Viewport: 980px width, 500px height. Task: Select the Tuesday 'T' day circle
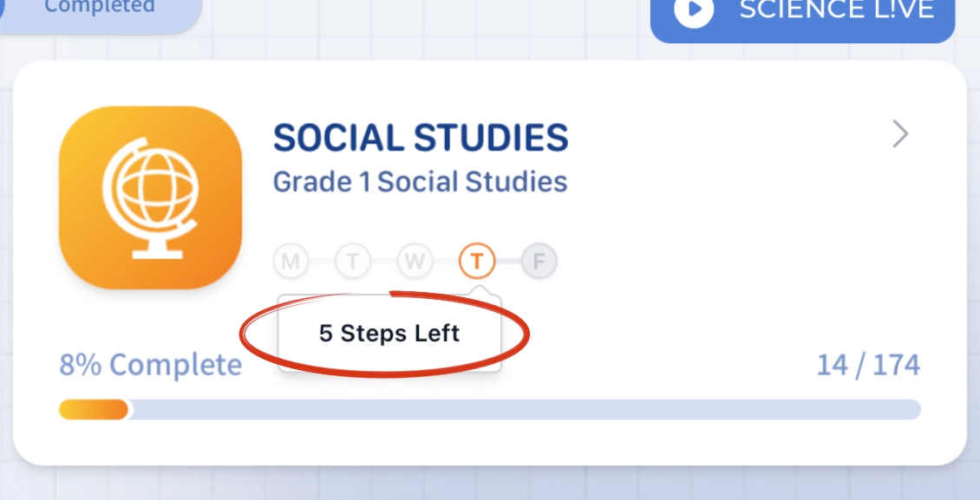pyautogui.click(x=353, y=261)
